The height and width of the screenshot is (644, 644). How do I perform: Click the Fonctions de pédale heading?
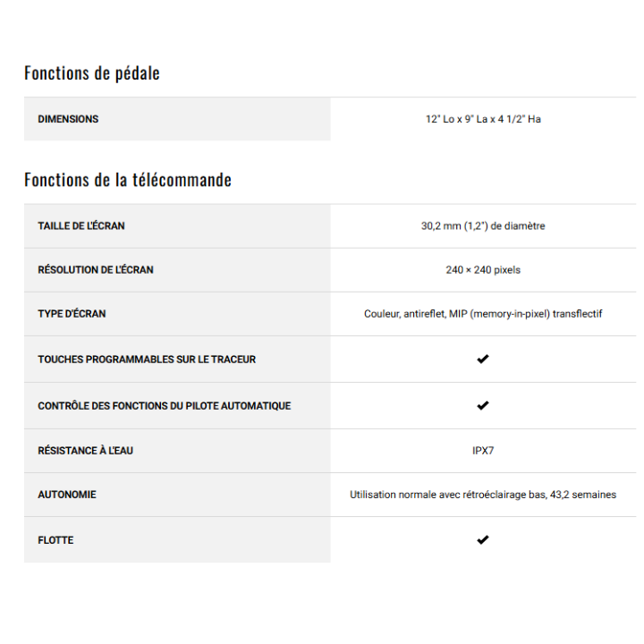pyautogui.click(x=92, y=73)
